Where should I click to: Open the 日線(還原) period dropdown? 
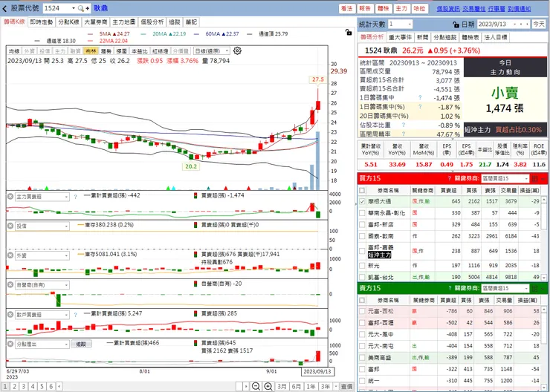(x=227, y=51)
